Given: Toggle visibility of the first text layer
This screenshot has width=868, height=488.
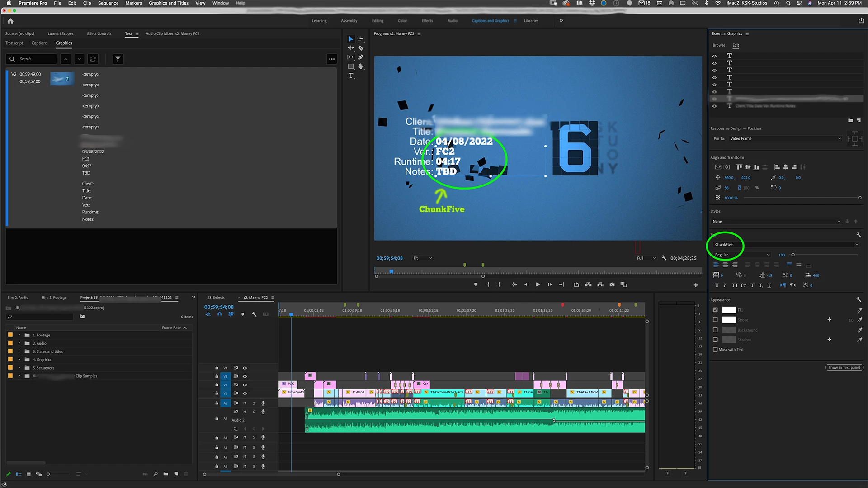Looking at the screenshot, I should tap(714, 57).
